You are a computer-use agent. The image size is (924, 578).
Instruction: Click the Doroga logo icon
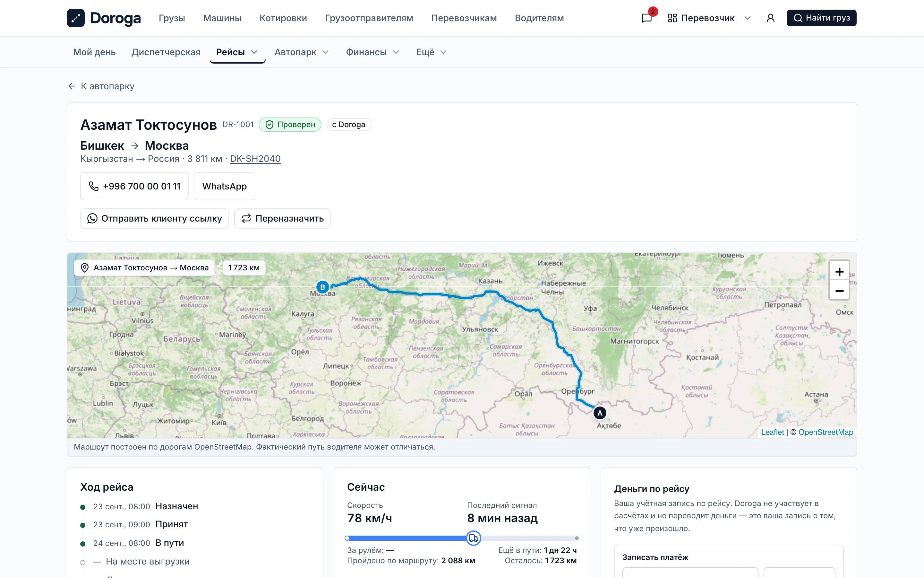click(76, 18)
